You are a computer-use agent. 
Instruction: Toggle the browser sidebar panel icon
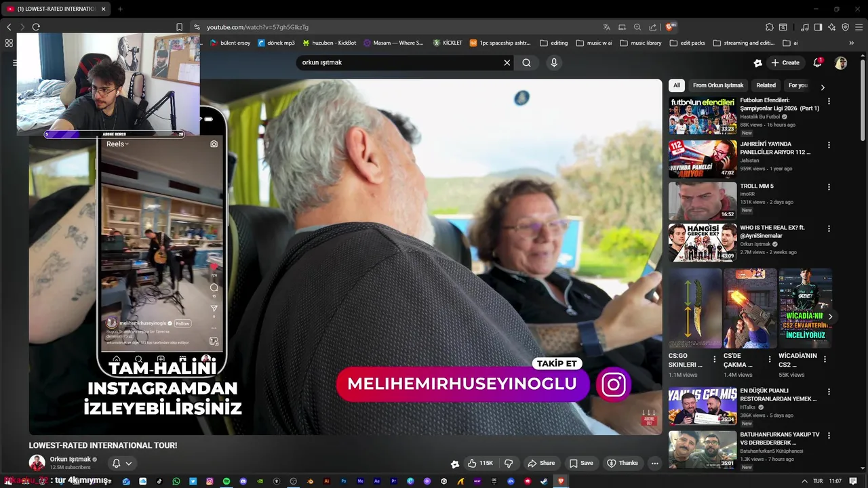click(818, 27)
